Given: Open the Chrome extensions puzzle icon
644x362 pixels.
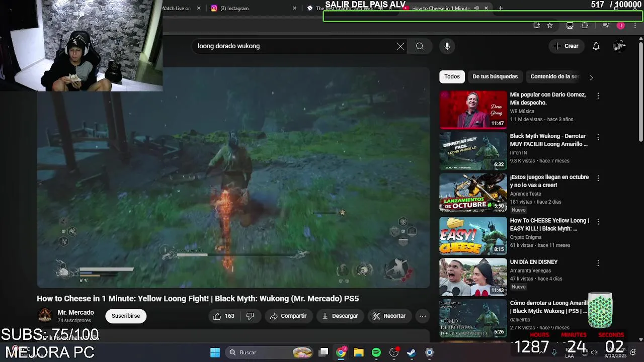Looking at the screenshot, I should pos(585,25).
